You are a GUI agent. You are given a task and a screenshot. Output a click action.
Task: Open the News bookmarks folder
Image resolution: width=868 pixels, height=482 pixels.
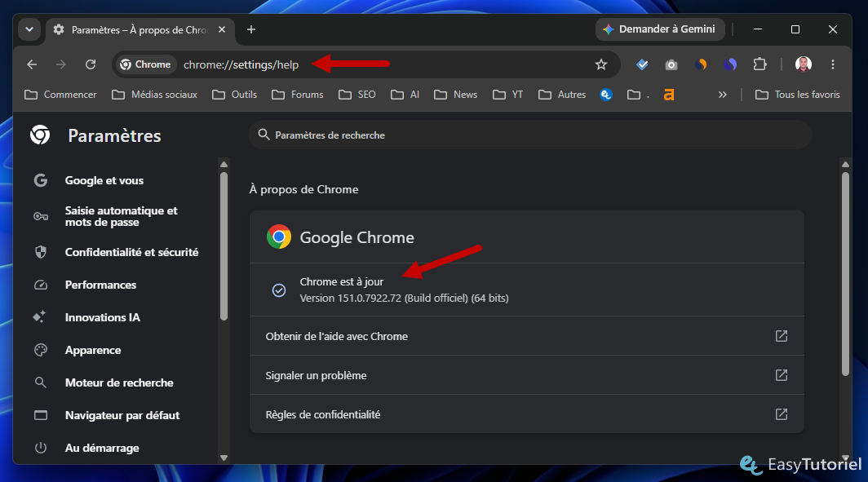pos(455,95)
